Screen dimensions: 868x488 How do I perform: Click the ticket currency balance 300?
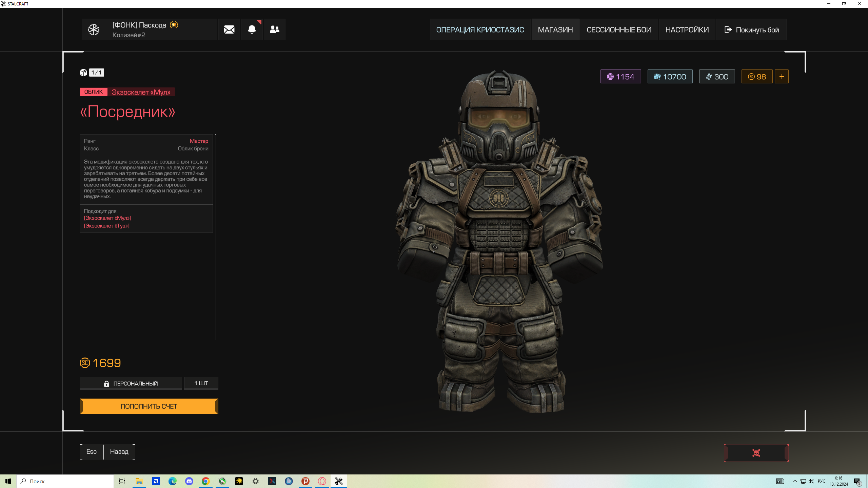pyautogui.click(x=717, y=77)
